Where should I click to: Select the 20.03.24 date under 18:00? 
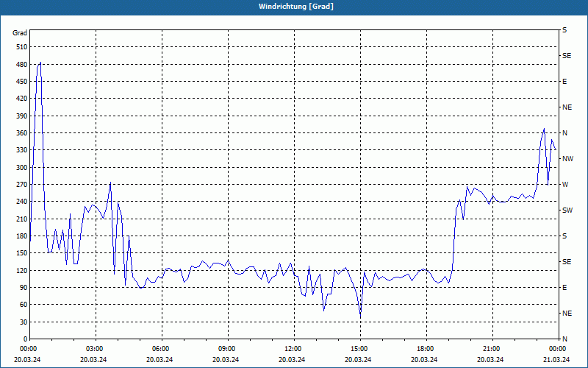pos(424,360)
